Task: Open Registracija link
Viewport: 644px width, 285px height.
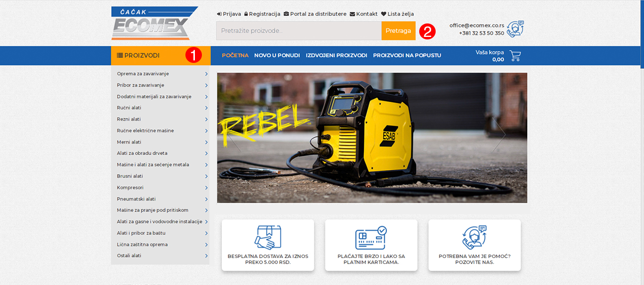Action: click(x=262, y=14)
